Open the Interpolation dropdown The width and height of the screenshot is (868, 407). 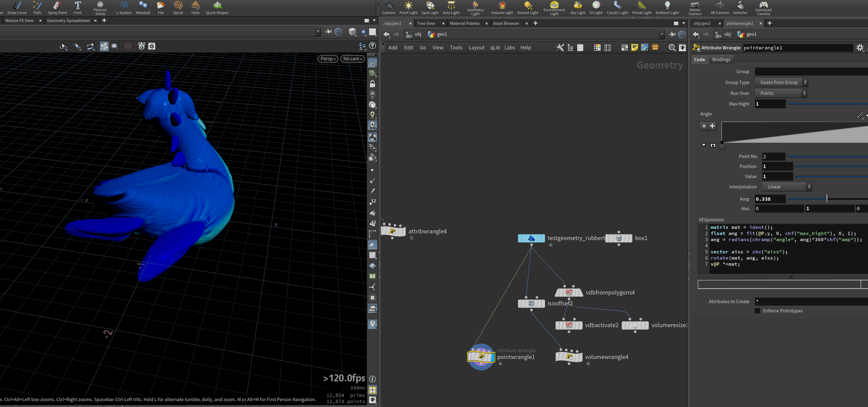click(x=787, y=186)
